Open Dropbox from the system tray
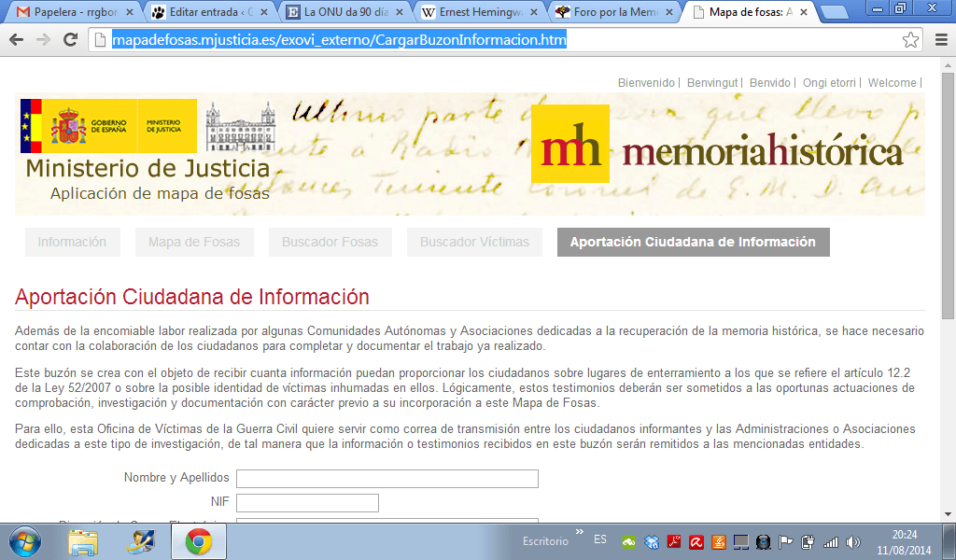Screen dimensions: 956x560 (x=649, y=539)
